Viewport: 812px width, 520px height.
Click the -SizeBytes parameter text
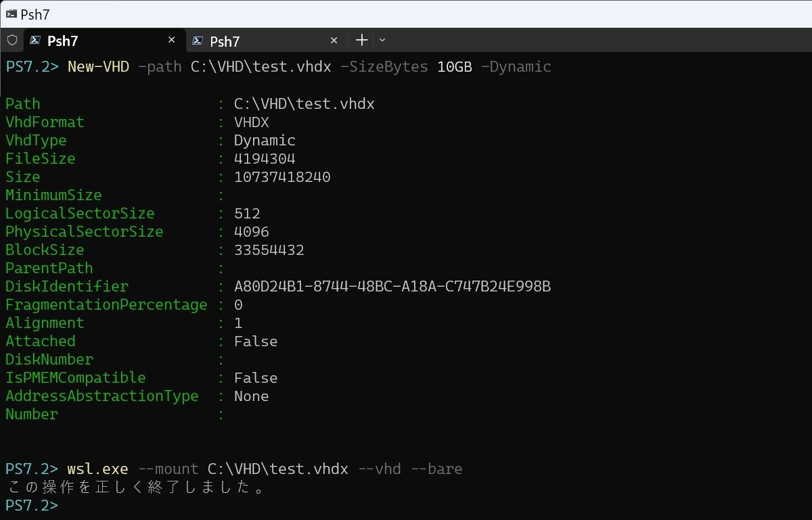[384, 66]
